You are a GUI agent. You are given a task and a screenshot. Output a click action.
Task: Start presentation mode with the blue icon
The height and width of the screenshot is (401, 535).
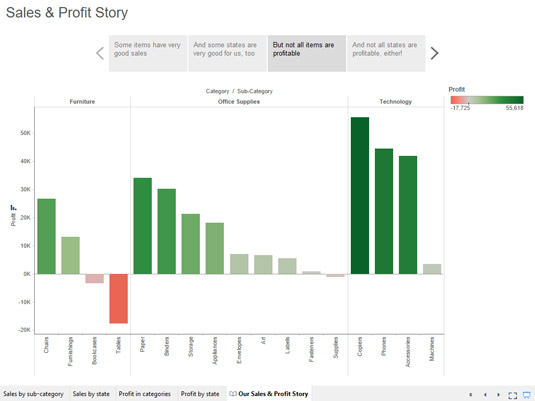point(527,395)
